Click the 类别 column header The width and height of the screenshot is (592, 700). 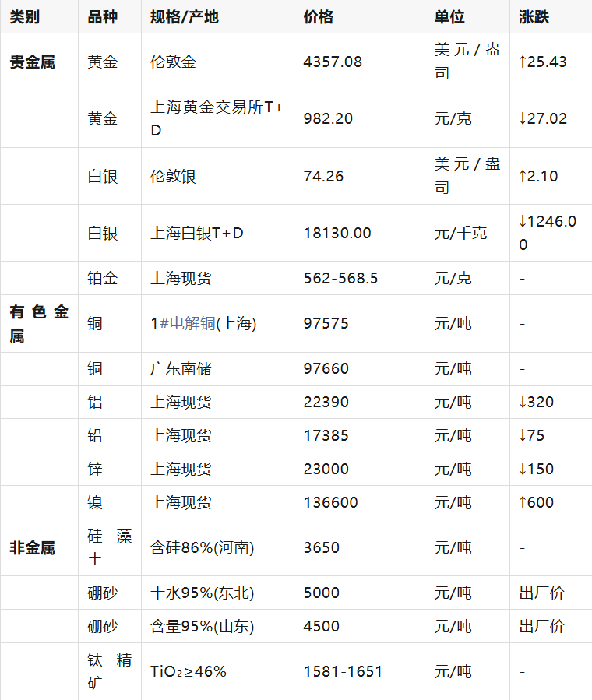point(24,16)
